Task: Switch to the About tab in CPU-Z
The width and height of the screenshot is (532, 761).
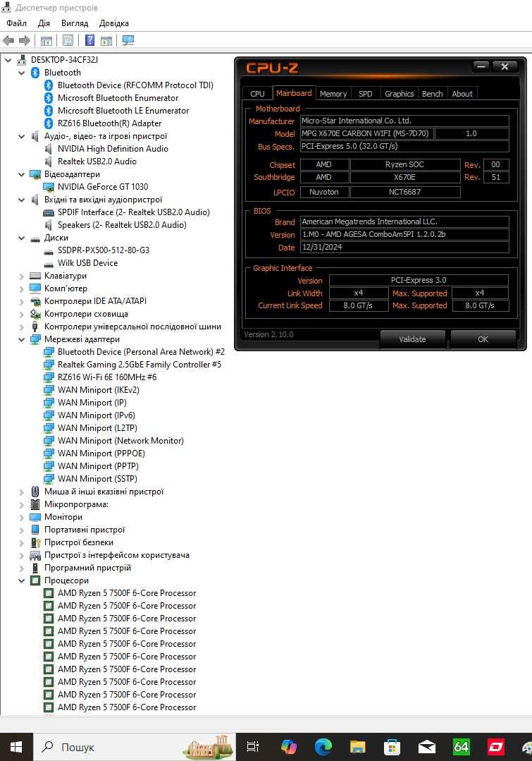Action: pos(462,94)
